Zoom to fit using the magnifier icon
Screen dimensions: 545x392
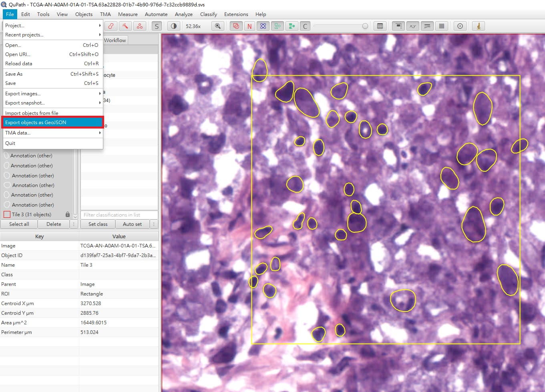coord(218,26)
